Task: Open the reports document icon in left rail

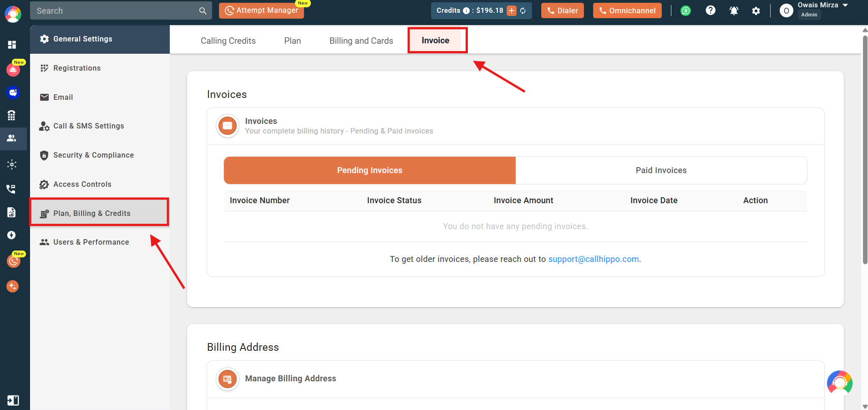Action: click(12, 212)
